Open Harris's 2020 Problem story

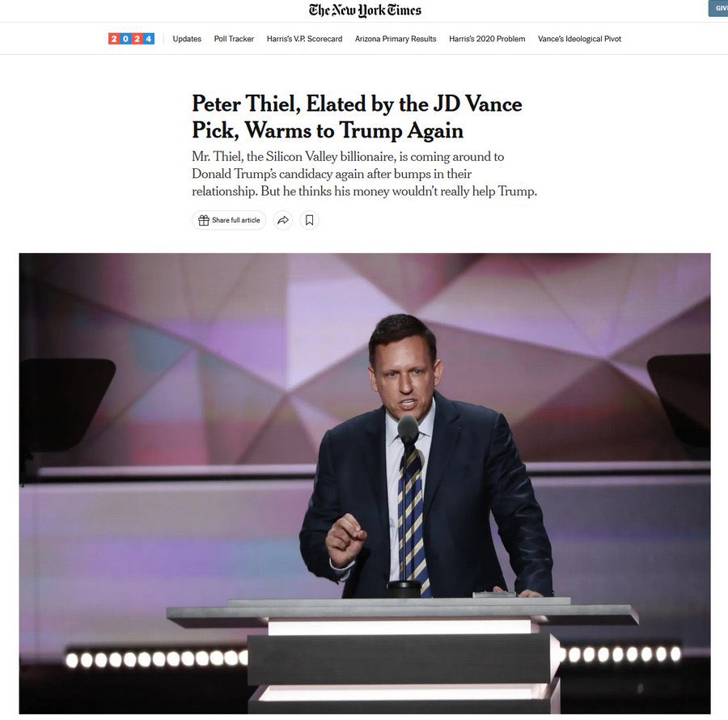click(487, 39)
